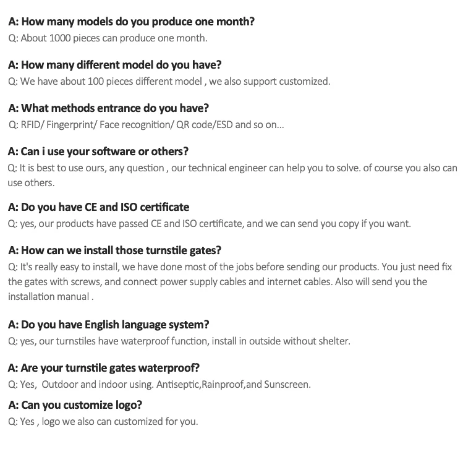Click the "How many different model do you have?" heading
Image resolution: width=476 pixels, height=449 pixels.
pos(114,65)
